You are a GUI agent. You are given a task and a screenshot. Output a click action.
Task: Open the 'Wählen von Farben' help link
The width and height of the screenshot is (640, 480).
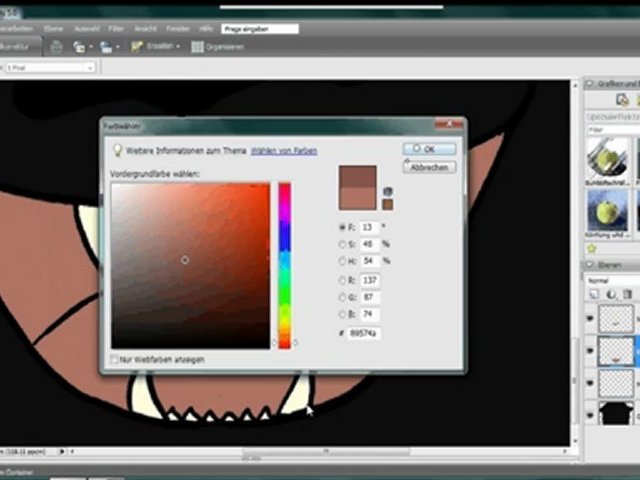point(284,150)
